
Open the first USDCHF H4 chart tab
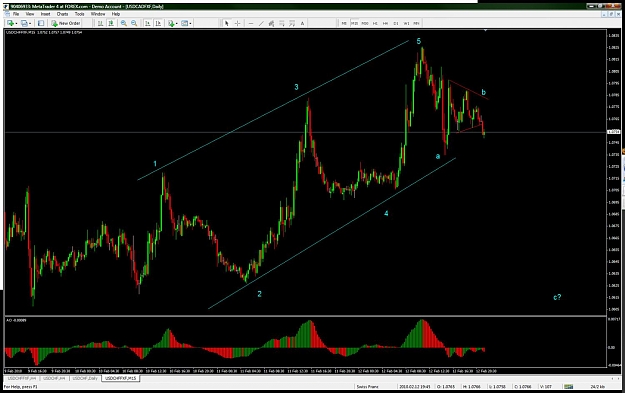coord(22,378)
